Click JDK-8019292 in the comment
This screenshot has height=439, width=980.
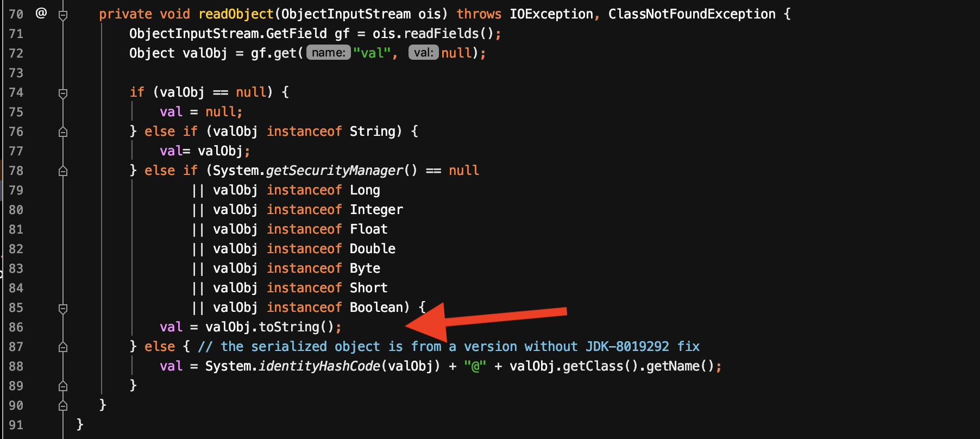pyautogui.click(x=627, y=347)
